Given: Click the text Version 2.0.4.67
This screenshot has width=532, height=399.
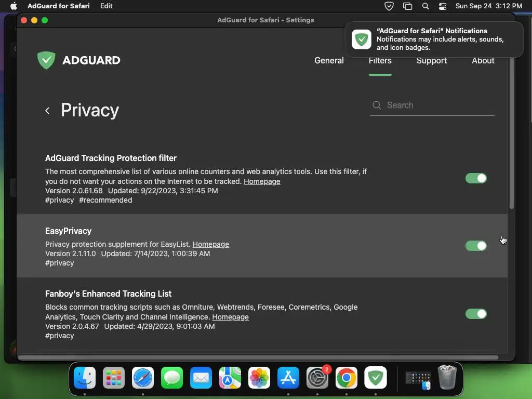Looking at the screenshot, I should point(72,326).
